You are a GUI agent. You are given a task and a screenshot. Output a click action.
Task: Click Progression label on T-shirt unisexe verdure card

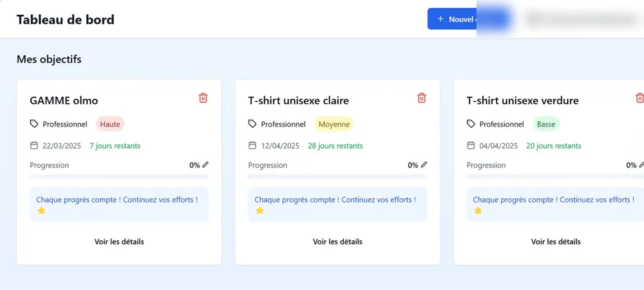pos(486,165)
